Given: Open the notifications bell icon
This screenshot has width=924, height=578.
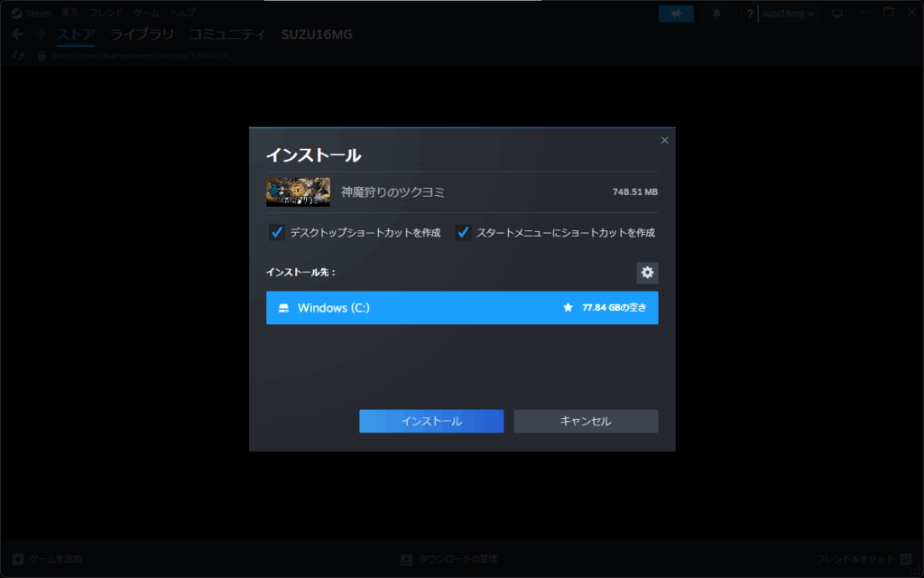Looking at the screenshot, I should click(x=716, y=14).
